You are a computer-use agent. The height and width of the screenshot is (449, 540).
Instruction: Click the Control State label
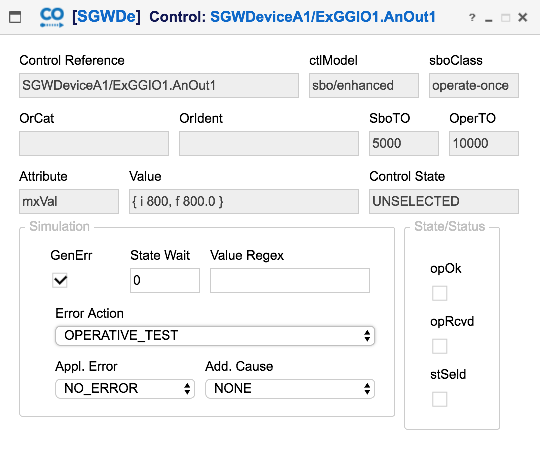click(407, 176)
